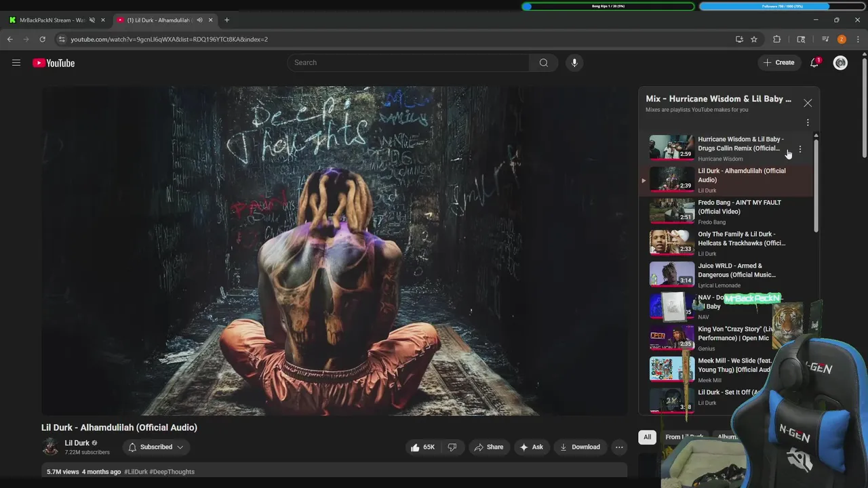View site information icon in address bar
Screen dimensions: 868x488
coord(62,39)
